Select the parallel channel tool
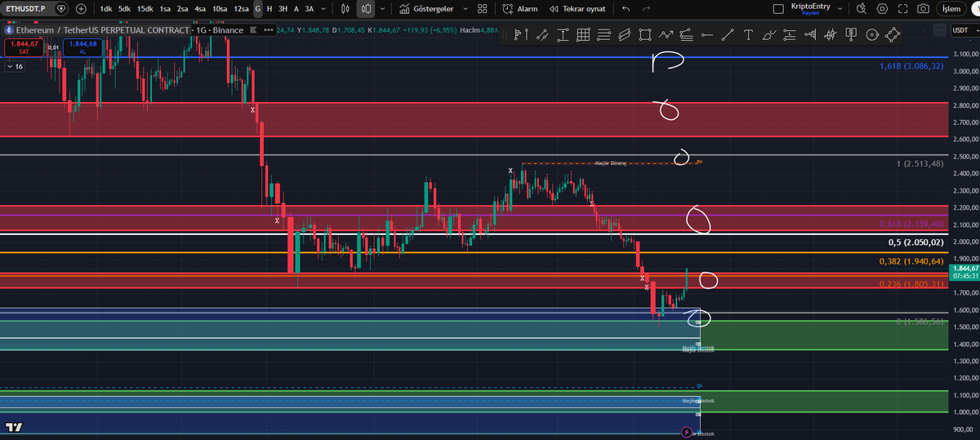Screen dimensions: 980x440 click(x=625, y=35)
